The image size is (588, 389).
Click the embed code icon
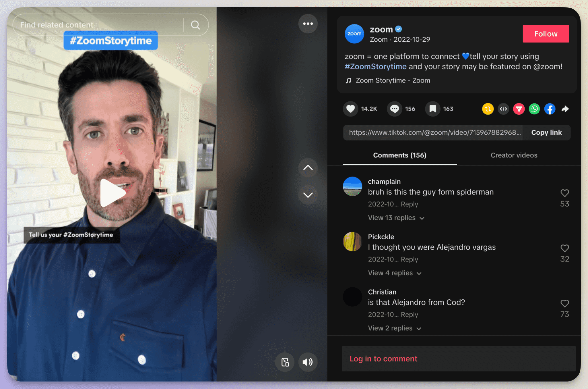[x=503, y=109]
